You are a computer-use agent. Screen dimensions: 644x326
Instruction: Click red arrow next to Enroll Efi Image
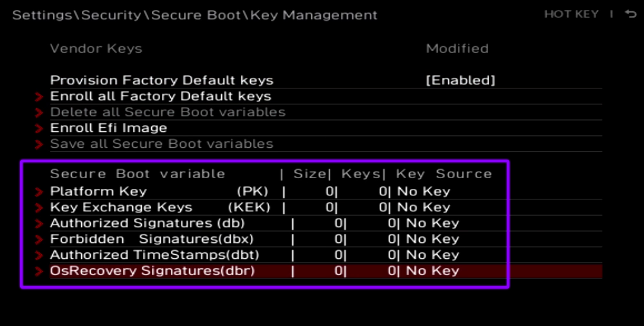tap(40, 128)
